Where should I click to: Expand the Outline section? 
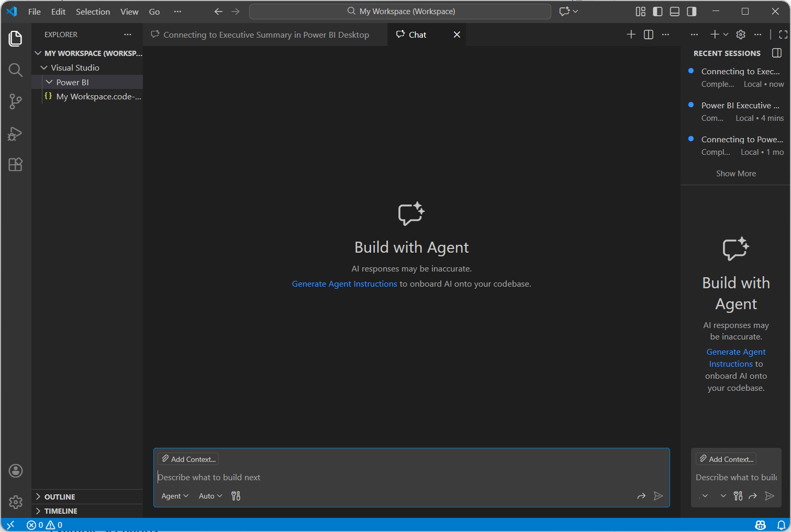click(60, 497)
